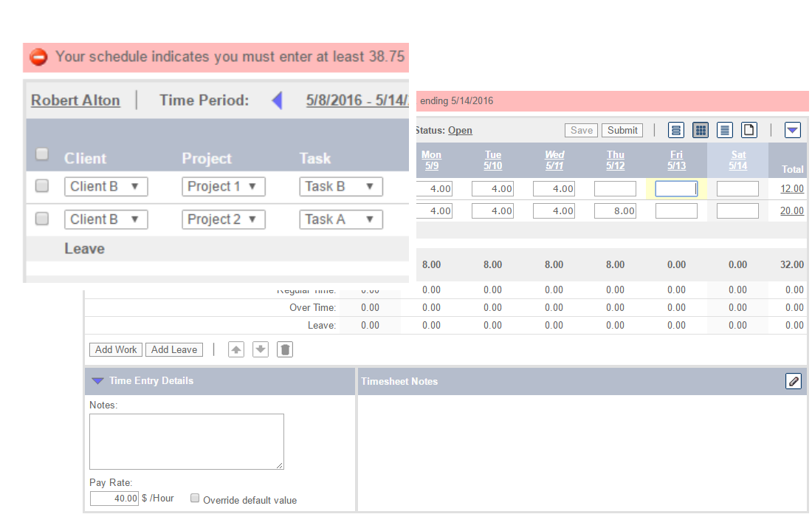Click the blue dropdown arrow at the toolbar's right end

point(792,130)
